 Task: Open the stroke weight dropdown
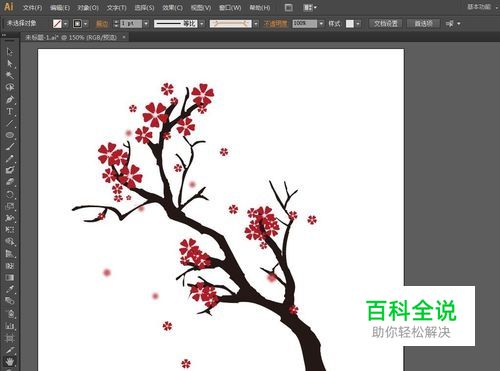click(x=146, y=24)
